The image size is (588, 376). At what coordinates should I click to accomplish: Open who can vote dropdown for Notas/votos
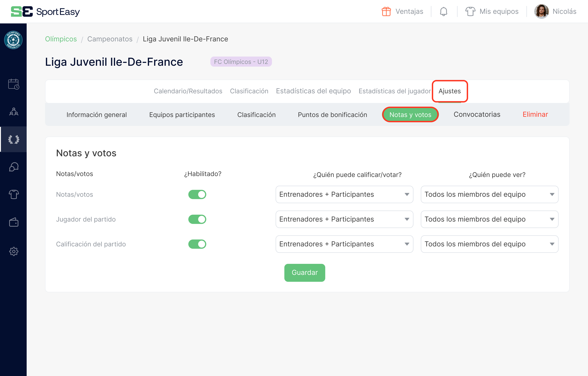pos(344,194)
